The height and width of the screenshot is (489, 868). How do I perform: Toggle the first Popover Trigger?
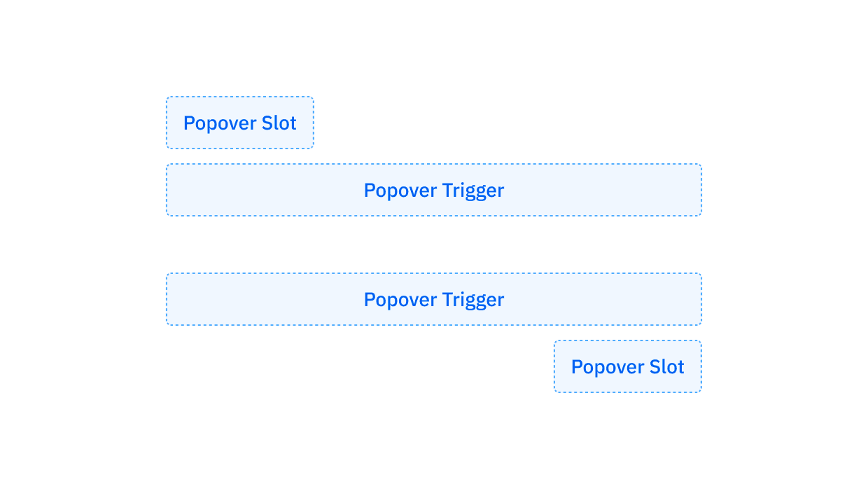[x=433, y=190]
